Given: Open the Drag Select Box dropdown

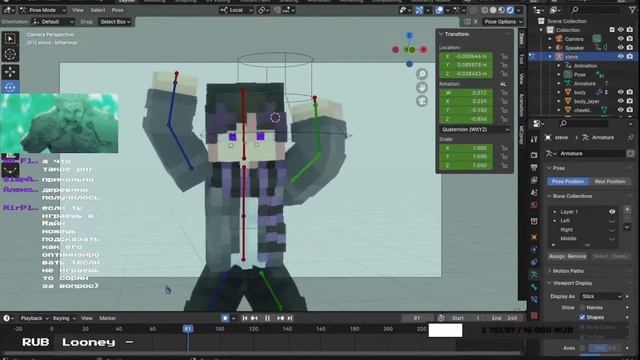Looking at the screenshot, I should pos(116,22).
